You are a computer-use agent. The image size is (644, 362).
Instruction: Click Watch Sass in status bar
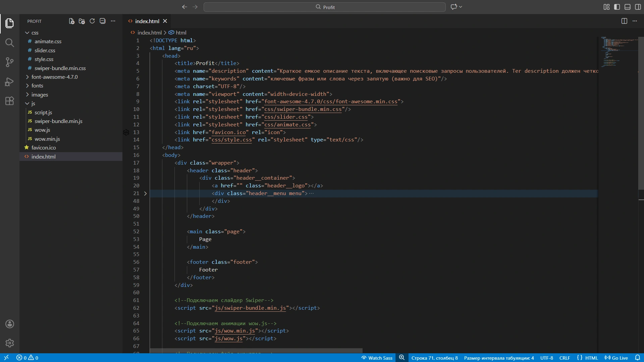[x=377, y=358]
